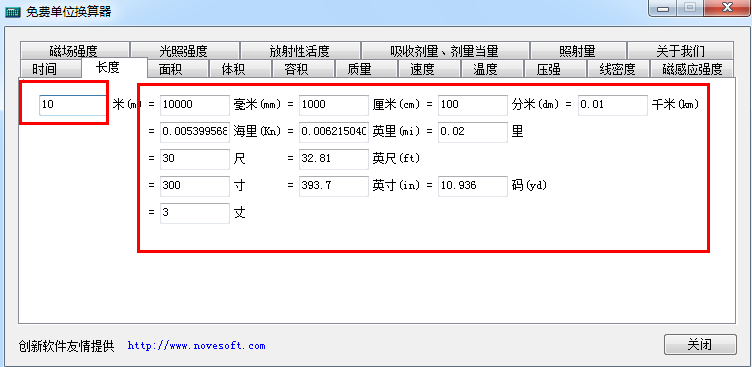Click the centimeters field showing 1000

coord(334,105)
